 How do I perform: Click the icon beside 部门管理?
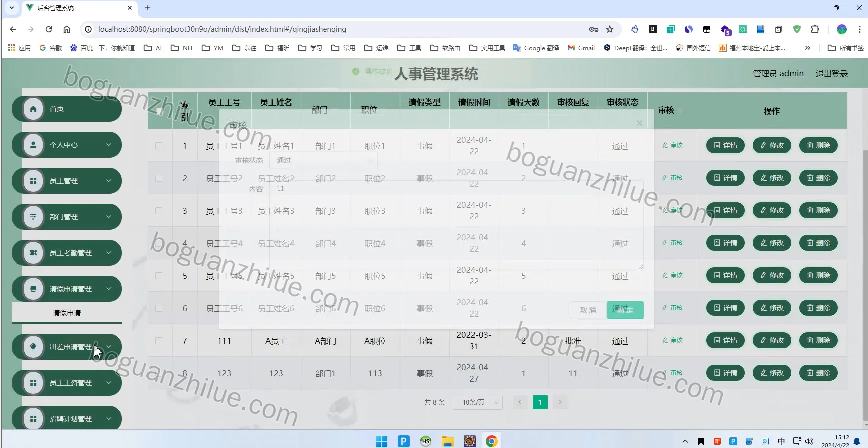tap(33, 217)
